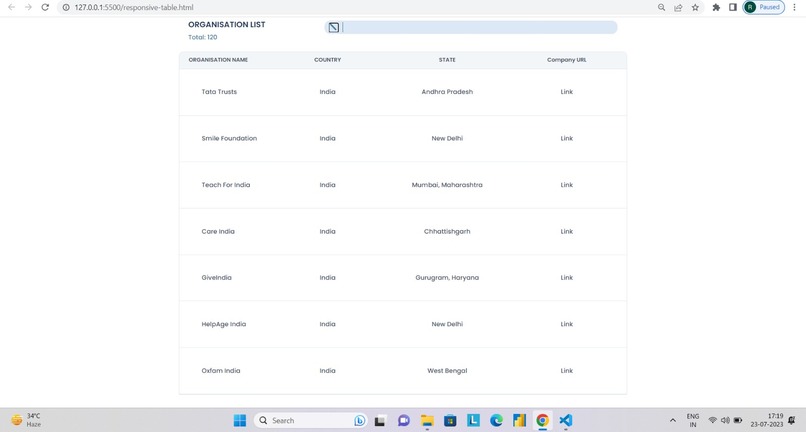Screen dimensions: 806x432
Task: Click the share page icon
Action: 679,7
